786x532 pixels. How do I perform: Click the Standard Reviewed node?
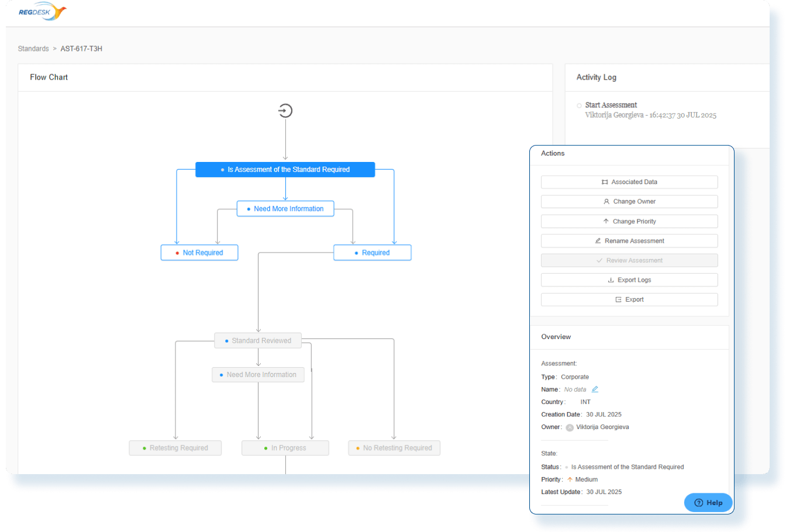[x=258, y=341]
